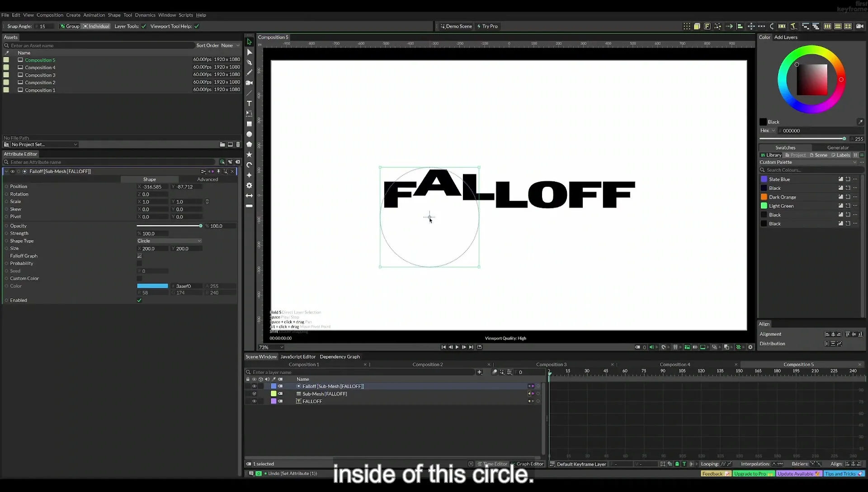Screen dimensions: 868x492
Task: Click the Upgrade to Pro button
Action: [754, 474]
